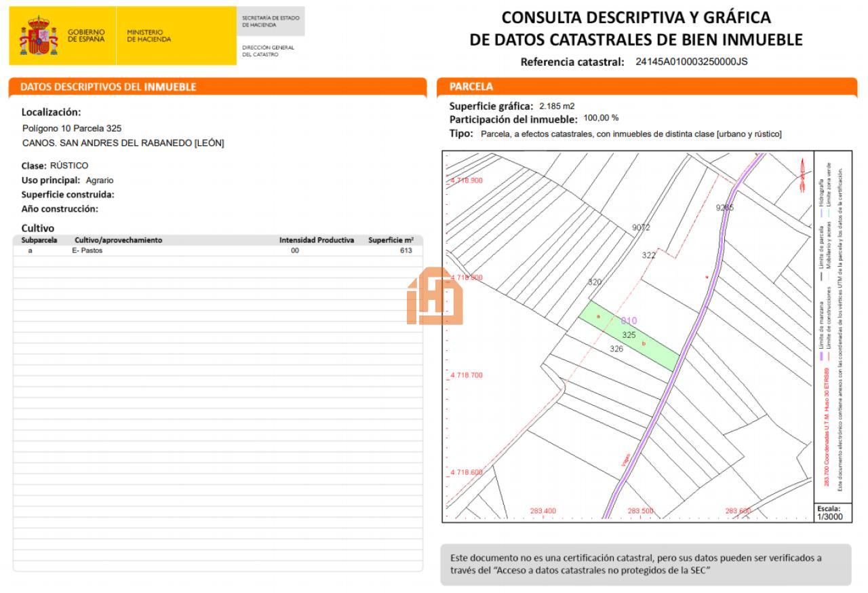Click the 'Superficie construida:' label
Image resolution: width=868 pixels, height=593 pixels.
tap(68, 195)
